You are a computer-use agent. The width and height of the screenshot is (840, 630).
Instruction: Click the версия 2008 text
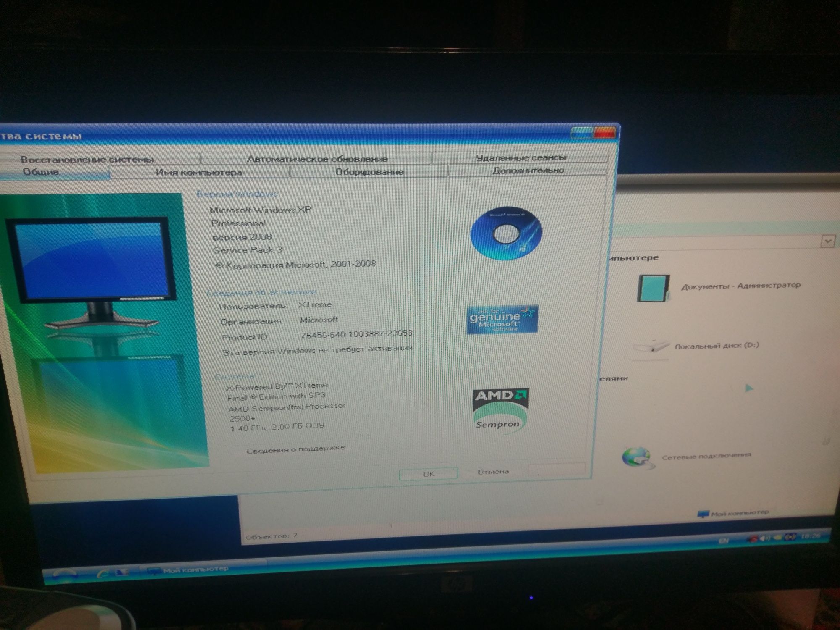(x=242, y=237)
